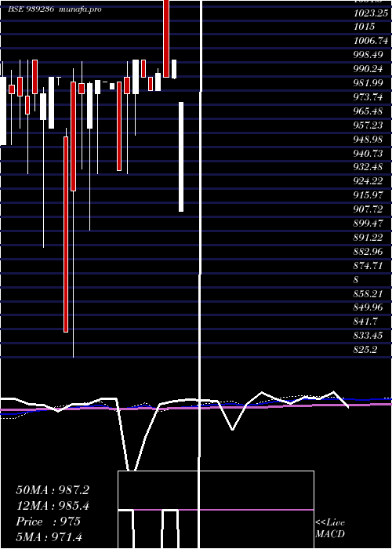The image size is (392, 549).
Task: Click the 858.21 price axis label
Action: (x=368, y=294)
